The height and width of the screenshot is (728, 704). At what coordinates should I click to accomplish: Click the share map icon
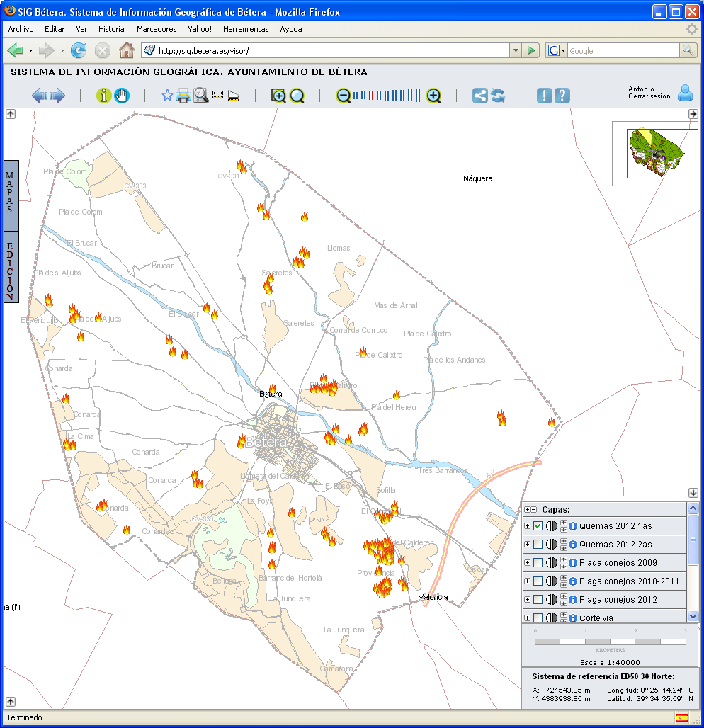(x=479, y=96)
